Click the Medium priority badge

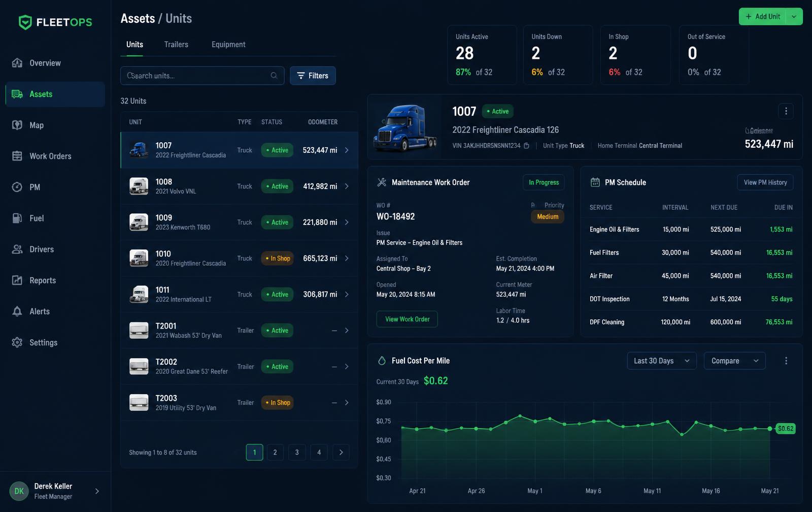[x=548, y=216]
